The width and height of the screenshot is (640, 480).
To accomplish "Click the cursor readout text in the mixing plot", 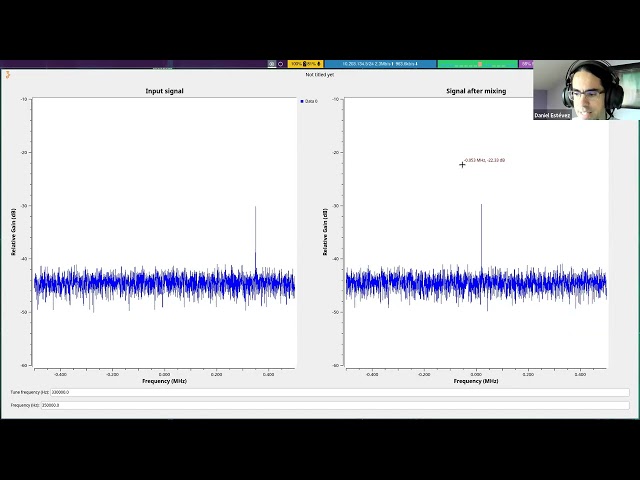I will click(484, 160).
